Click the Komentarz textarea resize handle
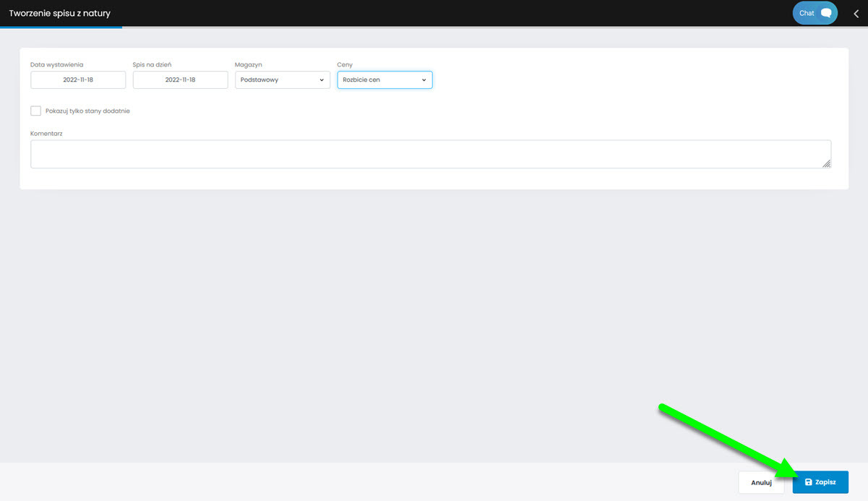868x501 pixels. (827, 164)
